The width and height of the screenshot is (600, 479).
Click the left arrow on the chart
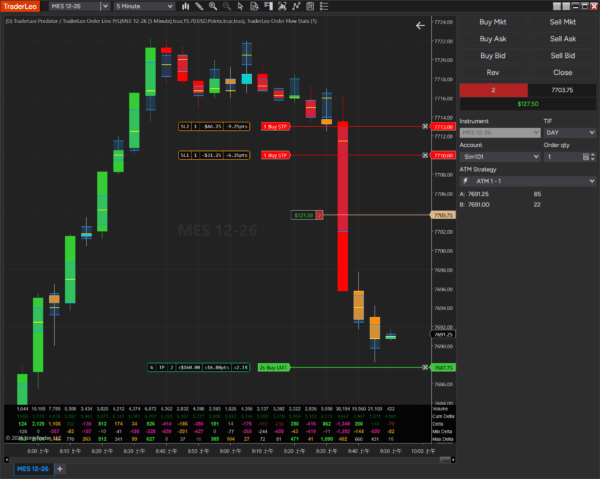pyautogui.click(x=420, y=26)
